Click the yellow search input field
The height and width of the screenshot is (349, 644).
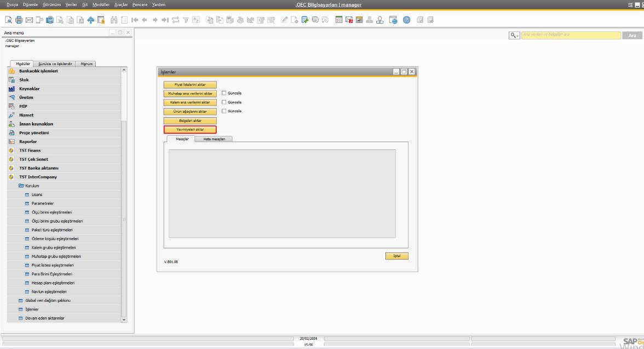click(x=571, y=35)
